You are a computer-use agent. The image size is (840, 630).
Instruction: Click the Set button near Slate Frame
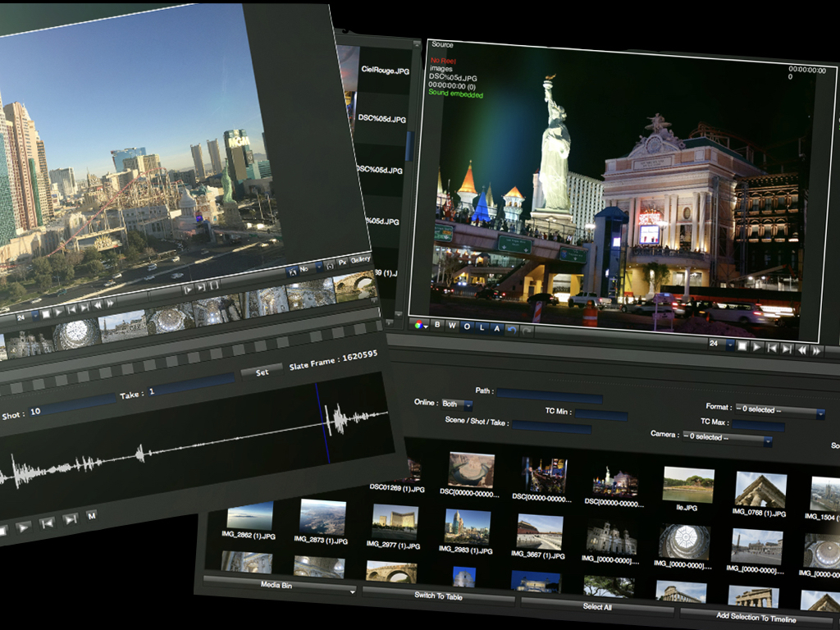point(262,372)
